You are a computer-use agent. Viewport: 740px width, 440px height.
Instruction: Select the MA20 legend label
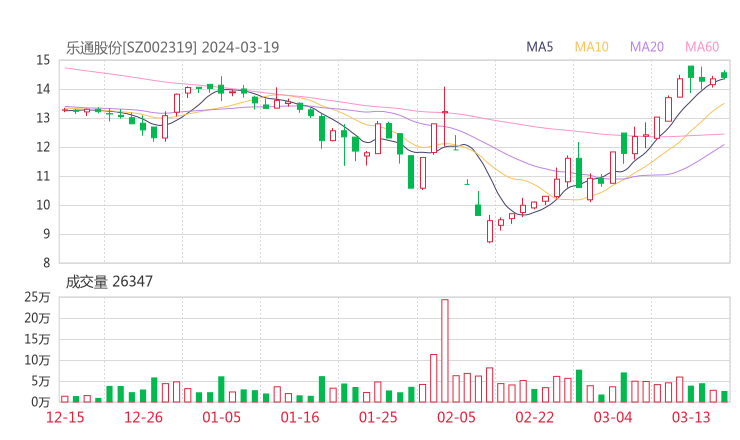(647, 47)
